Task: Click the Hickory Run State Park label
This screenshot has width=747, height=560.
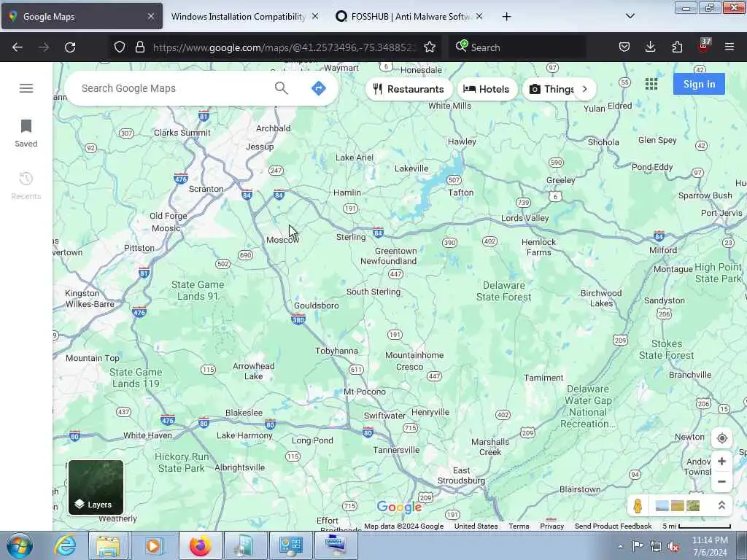Action: coord(182,462)
